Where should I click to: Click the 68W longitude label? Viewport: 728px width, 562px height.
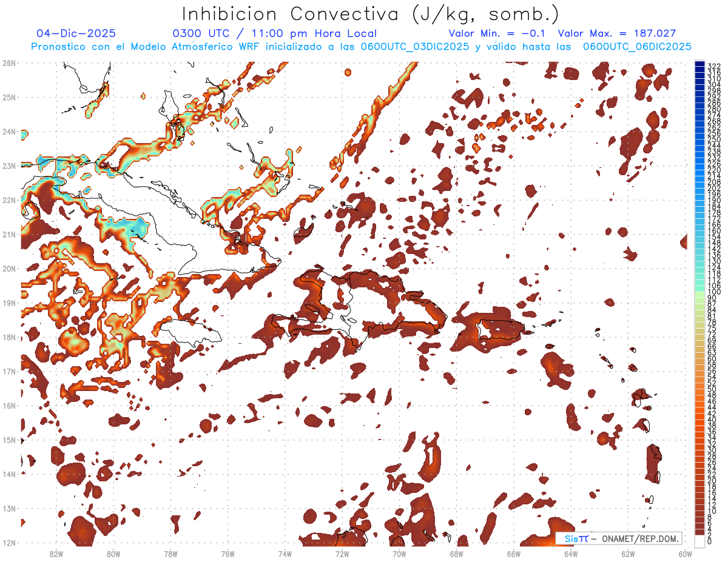[457, 554]
